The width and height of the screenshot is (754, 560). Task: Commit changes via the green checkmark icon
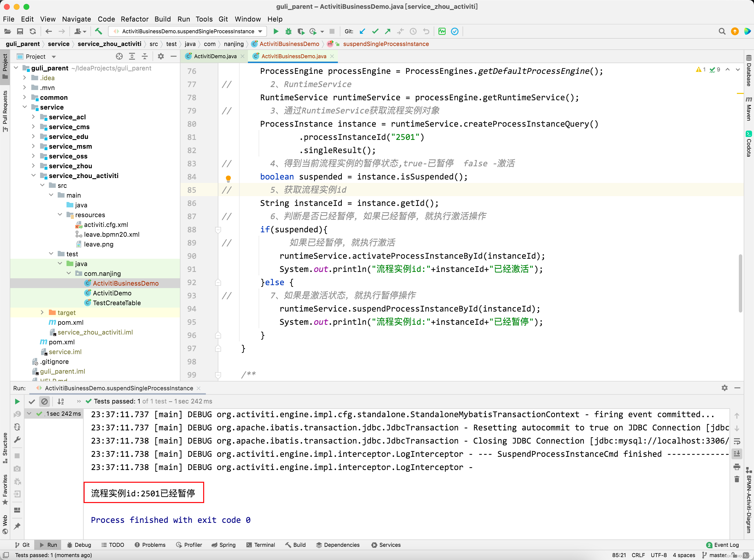click(x=375, y=31)
